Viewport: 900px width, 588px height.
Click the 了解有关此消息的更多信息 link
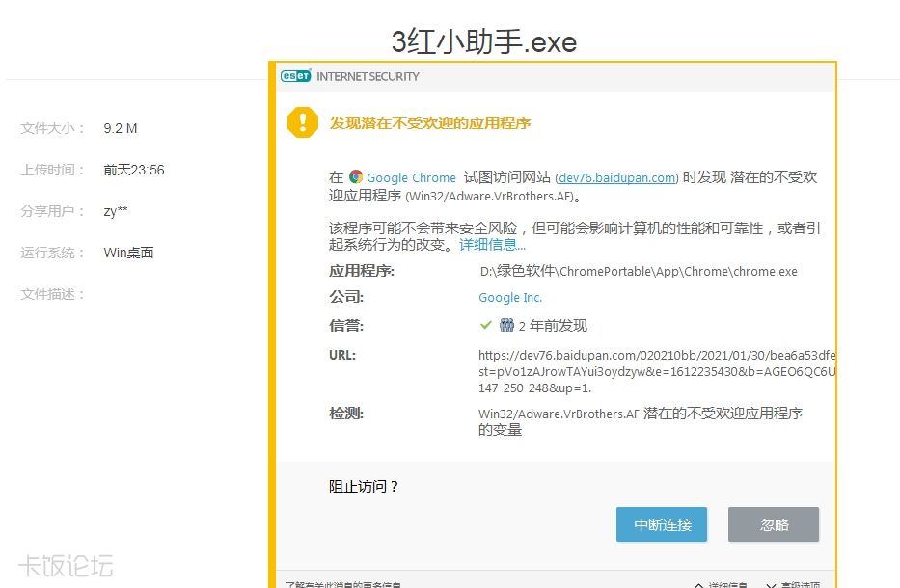pos(342,583)
